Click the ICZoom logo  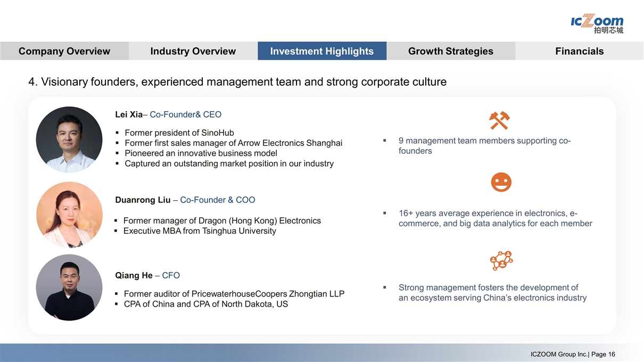596,23
